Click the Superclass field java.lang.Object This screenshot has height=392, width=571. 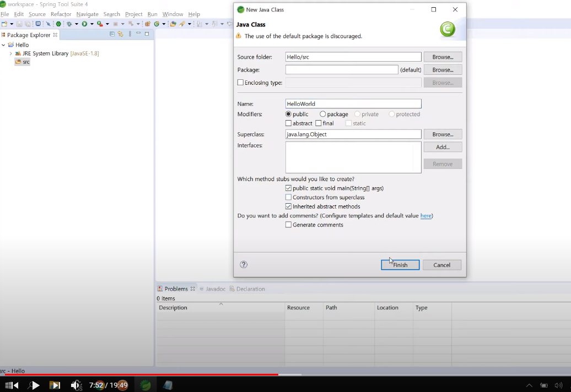[353, 134]
